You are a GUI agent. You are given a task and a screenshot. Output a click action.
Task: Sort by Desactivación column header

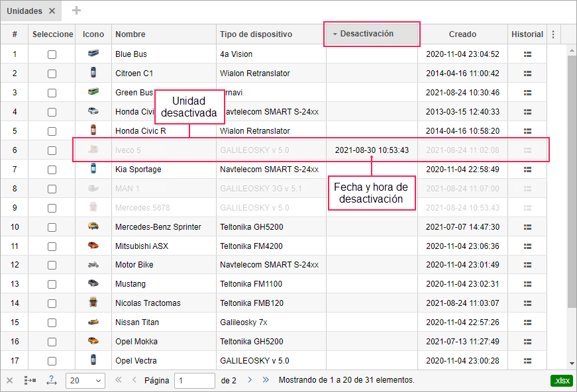coord(372,34)
